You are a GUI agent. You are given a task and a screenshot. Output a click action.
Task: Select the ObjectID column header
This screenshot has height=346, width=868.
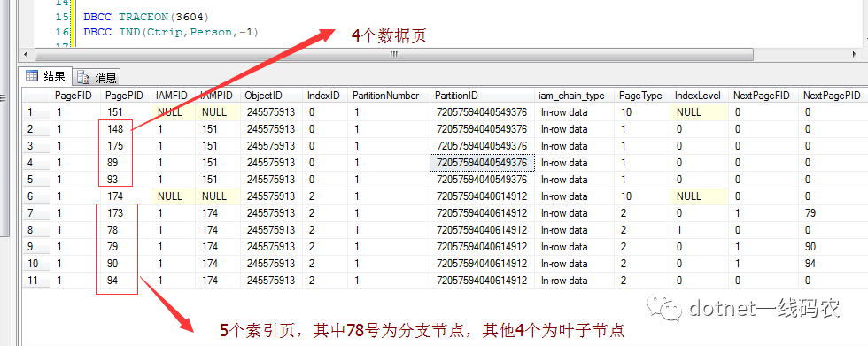[271, 96]
